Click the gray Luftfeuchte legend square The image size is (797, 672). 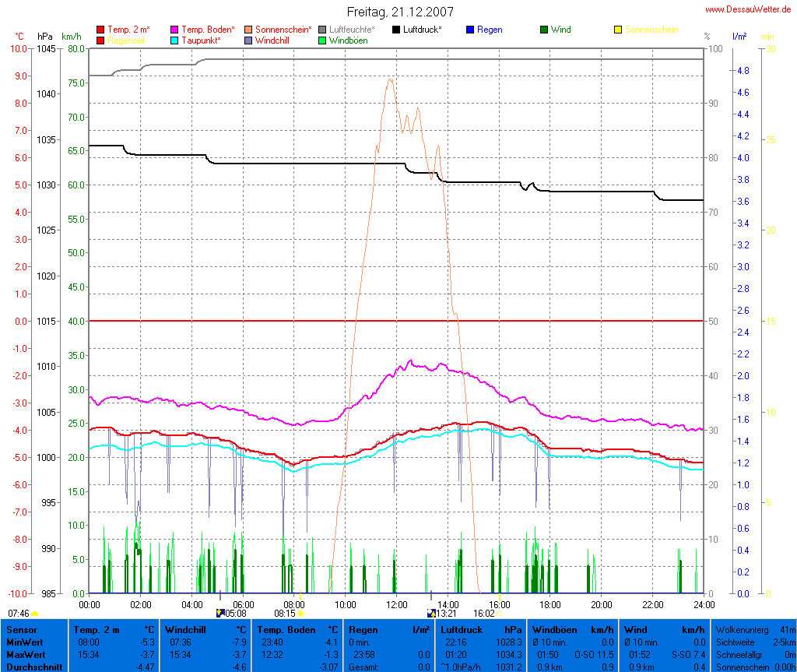pos(322,30)
